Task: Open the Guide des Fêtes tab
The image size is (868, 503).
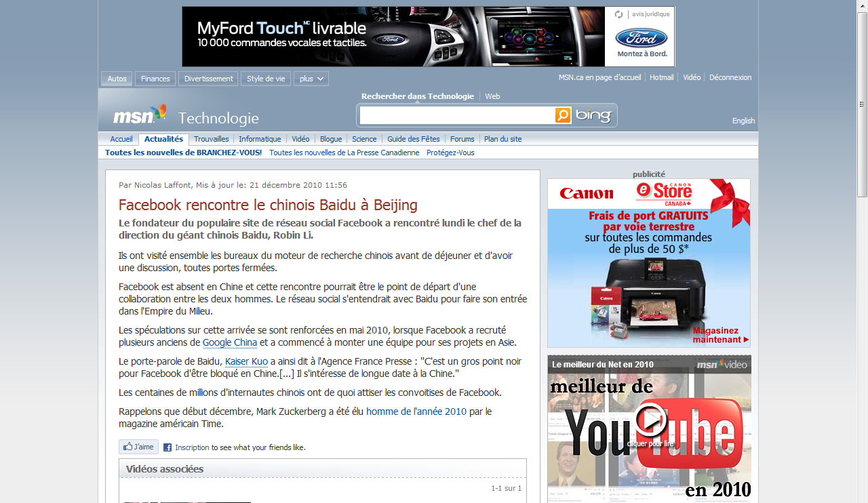Action: click(414, 139)
